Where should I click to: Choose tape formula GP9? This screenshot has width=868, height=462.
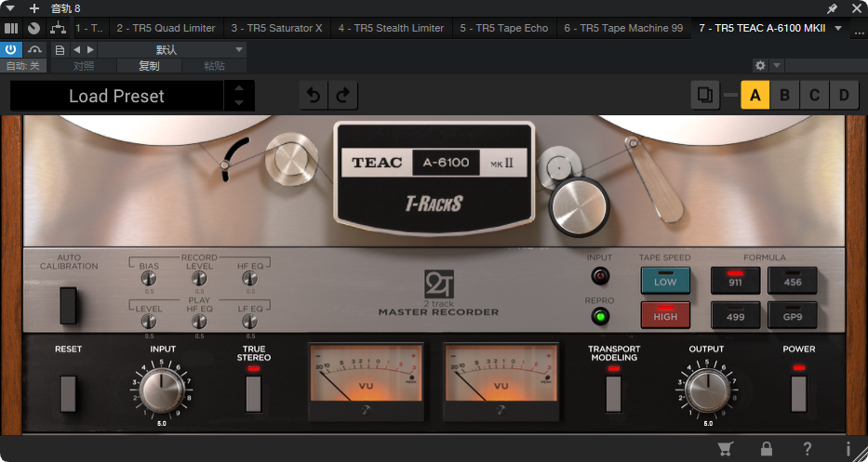point(793,315)
